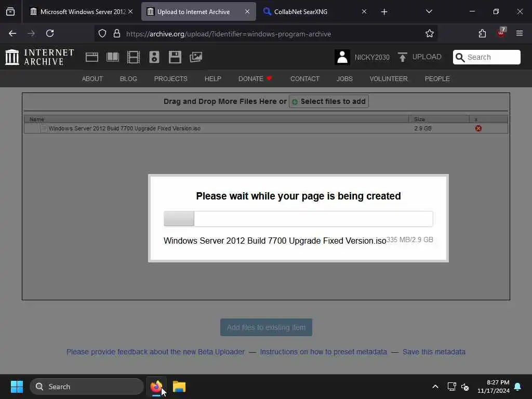Open the ABOUT nav item
The width and height of the screenshot is (532, 399).
click(92, 79)
